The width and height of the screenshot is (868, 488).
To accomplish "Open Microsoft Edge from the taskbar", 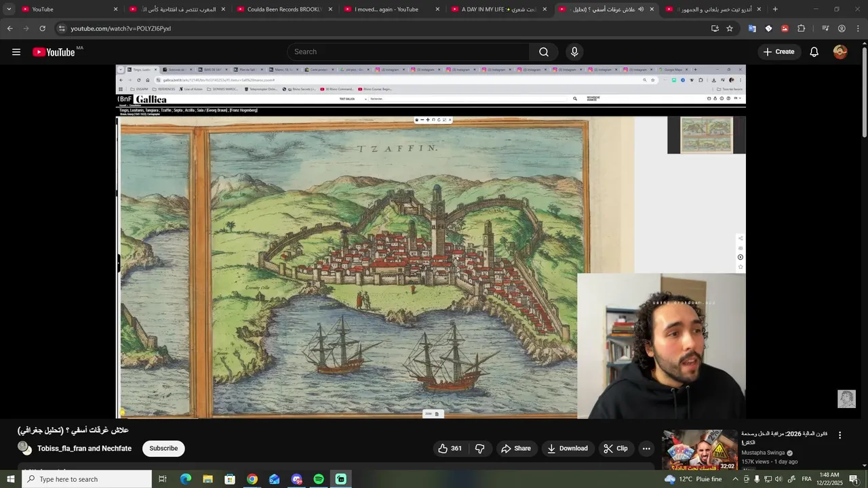I will 185,479.
